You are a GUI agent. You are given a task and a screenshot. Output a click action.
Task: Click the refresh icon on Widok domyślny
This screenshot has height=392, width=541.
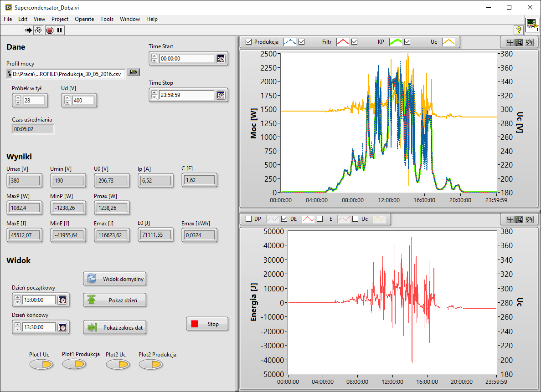point(92,278)
